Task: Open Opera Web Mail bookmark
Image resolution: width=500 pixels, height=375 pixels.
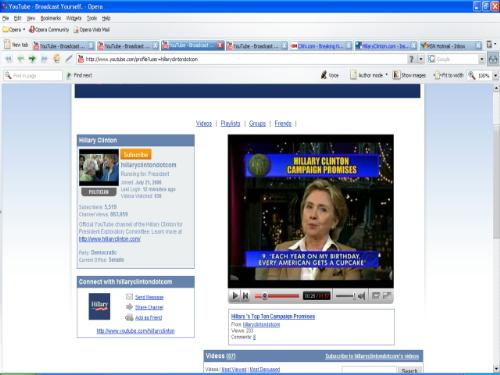Action: (91, 30)
